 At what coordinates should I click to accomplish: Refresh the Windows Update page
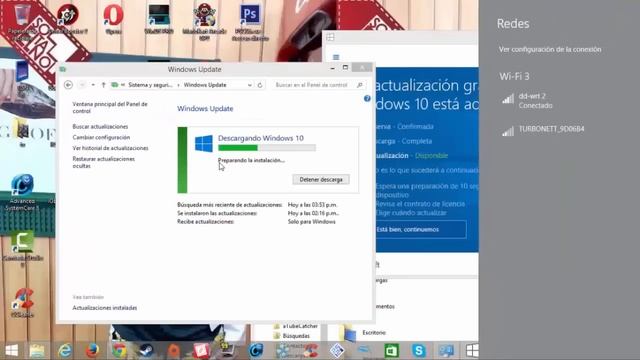click(260, 85)
